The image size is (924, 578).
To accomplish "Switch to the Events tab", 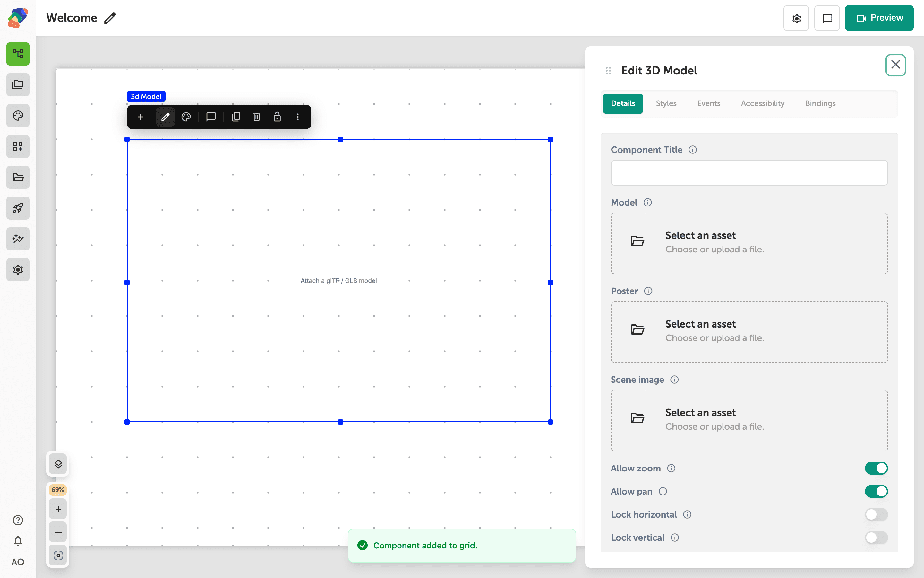I will tap(709, 104).
